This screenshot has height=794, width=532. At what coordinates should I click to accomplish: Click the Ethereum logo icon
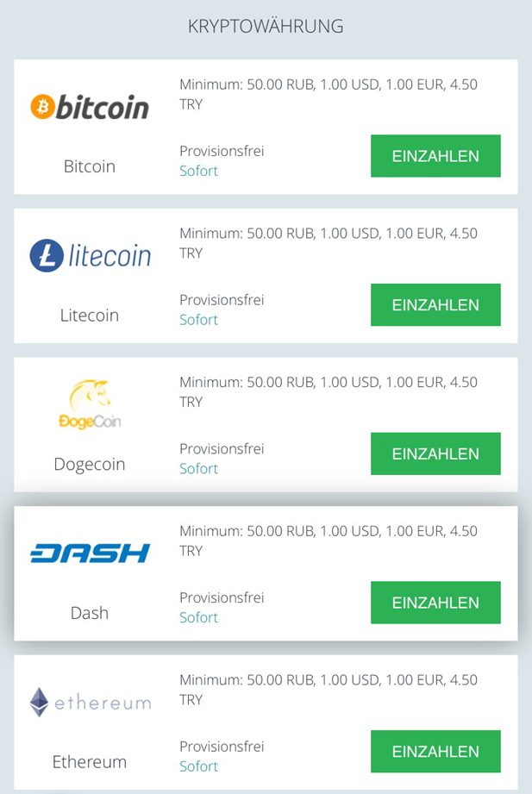tap(90, 702)
